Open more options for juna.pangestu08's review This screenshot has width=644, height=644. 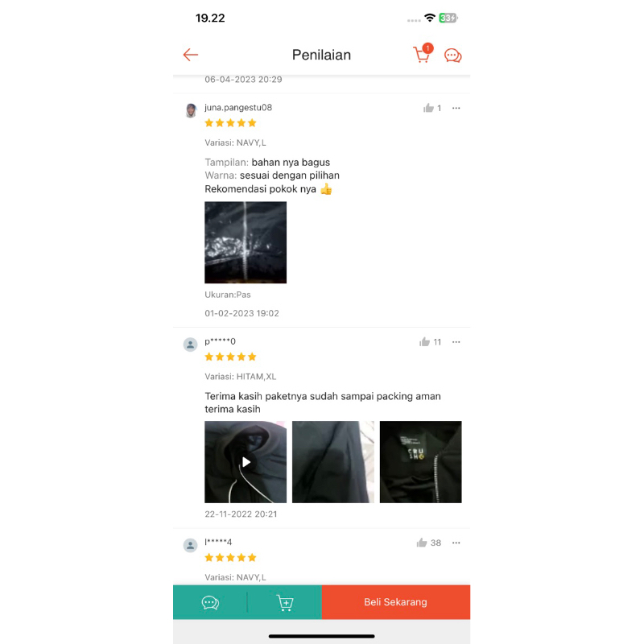[456, 108]
